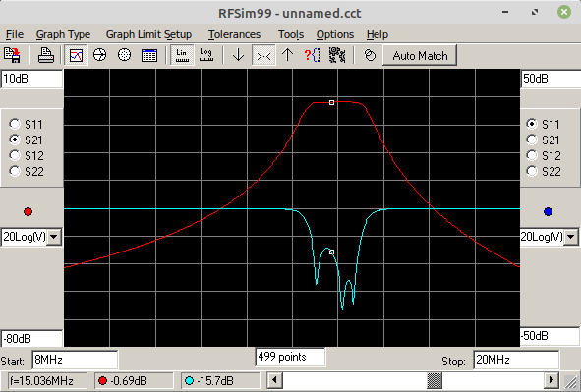Open the Graph Type menu
The height and width of the screenshot is (392, 581).
click(63, 34)
